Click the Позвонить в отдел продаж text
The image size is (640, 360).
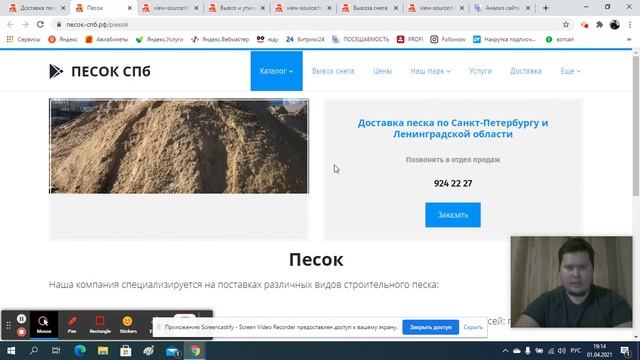pyautogui.click(x=453, y=160)
